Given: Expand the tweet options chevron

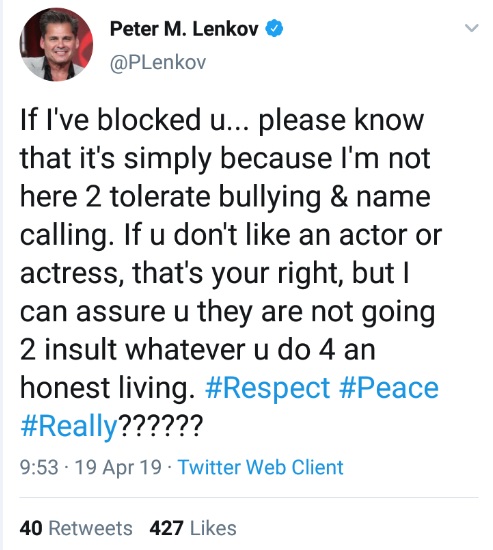Looking at the screenshot, I should tap(471, 28).
